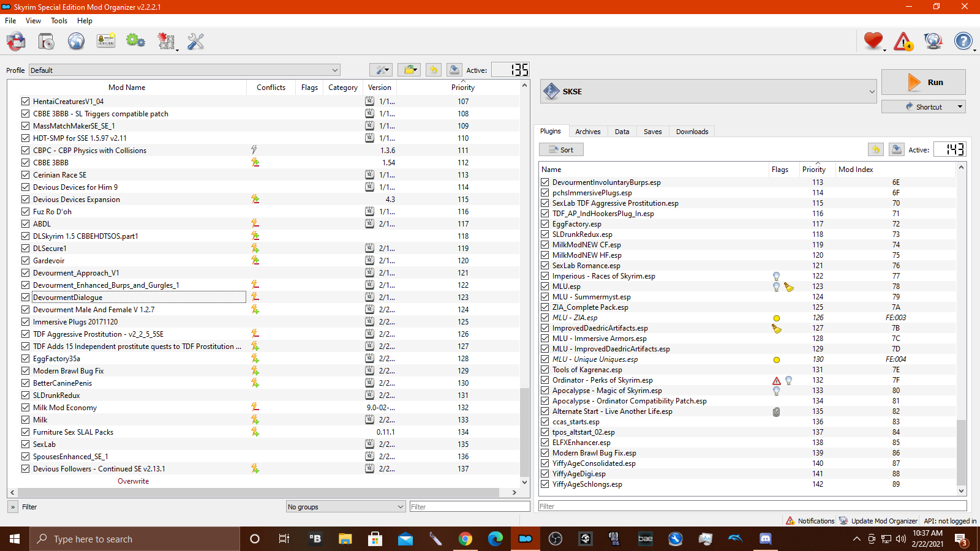Click the Run button
Screen dimensions: 980x551
pos(924,82)
